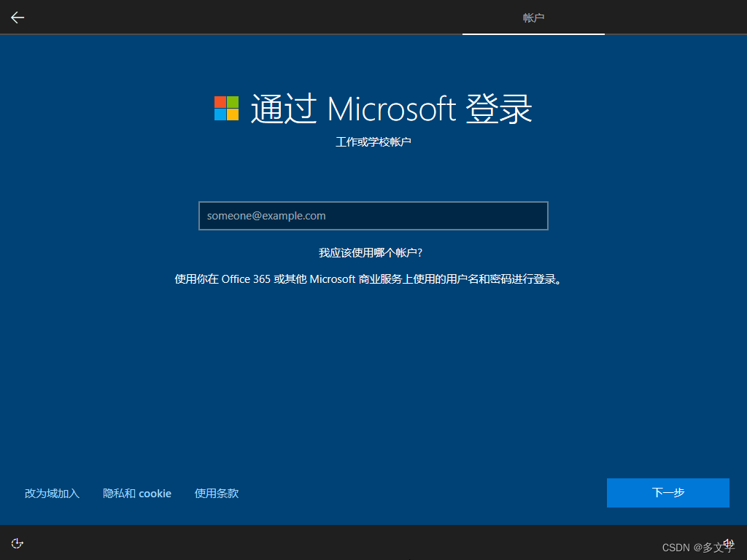Open the 我应该使用哪个帐户? help link
This screenshot has width=747, height=560.
click(x=370, y=252)
